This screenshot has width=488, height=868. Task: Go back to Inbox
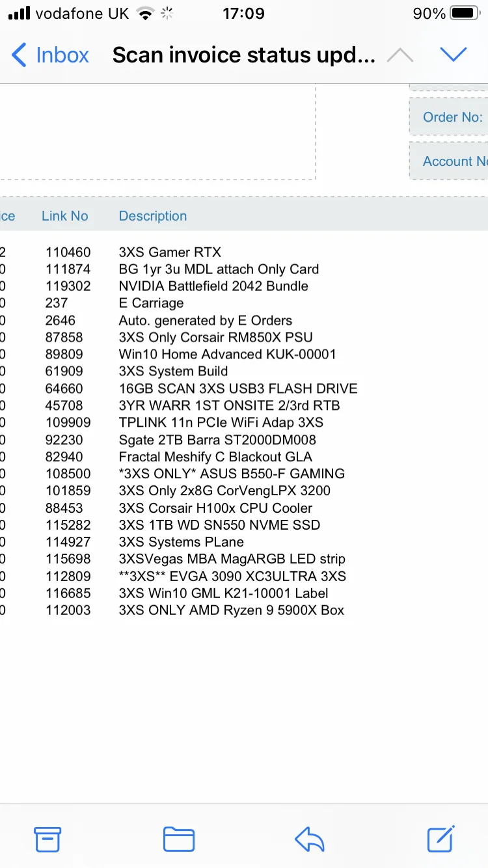51,55
